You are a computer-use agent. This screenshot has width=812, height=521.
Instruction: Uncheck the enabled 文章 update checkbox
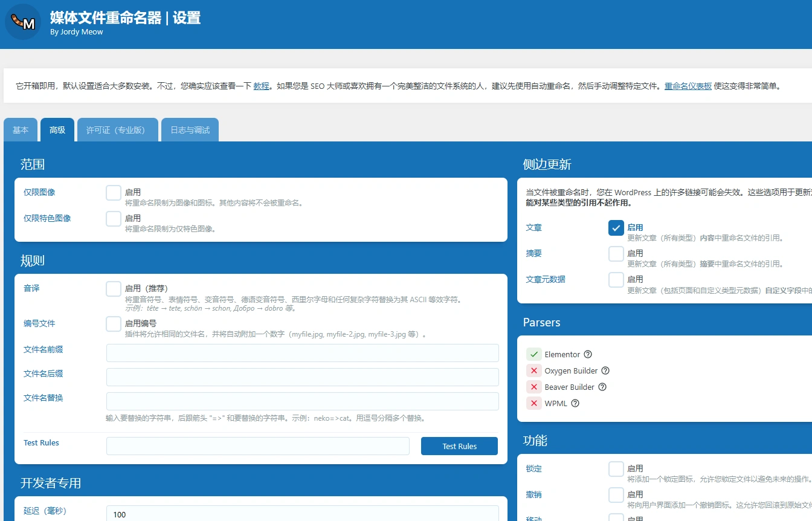616,228
